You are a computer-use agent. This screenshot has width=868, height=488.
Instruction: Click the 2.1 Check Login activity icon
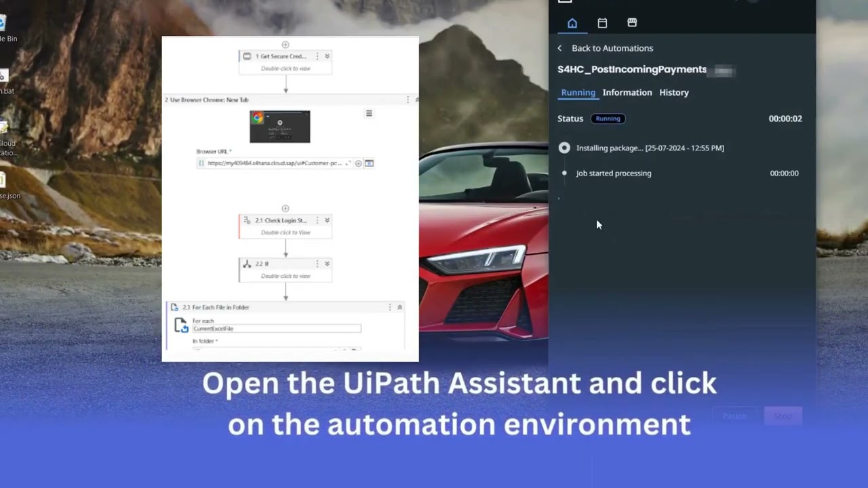(x=247, y=220)
